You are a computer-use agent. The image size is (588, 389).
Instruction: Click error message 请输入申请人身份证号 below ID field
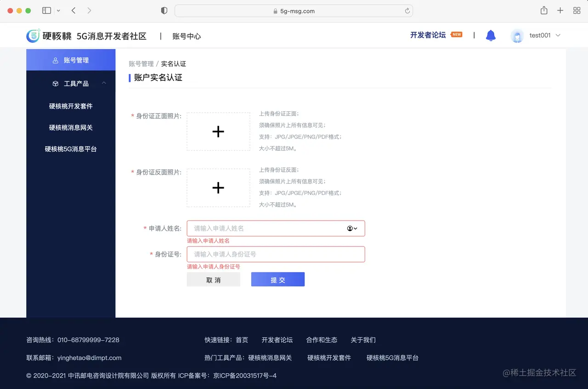tap(213, 267)
